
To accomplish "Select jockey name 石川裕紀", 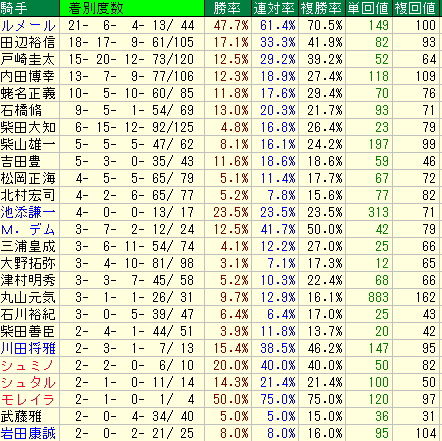I will [28, 315].
